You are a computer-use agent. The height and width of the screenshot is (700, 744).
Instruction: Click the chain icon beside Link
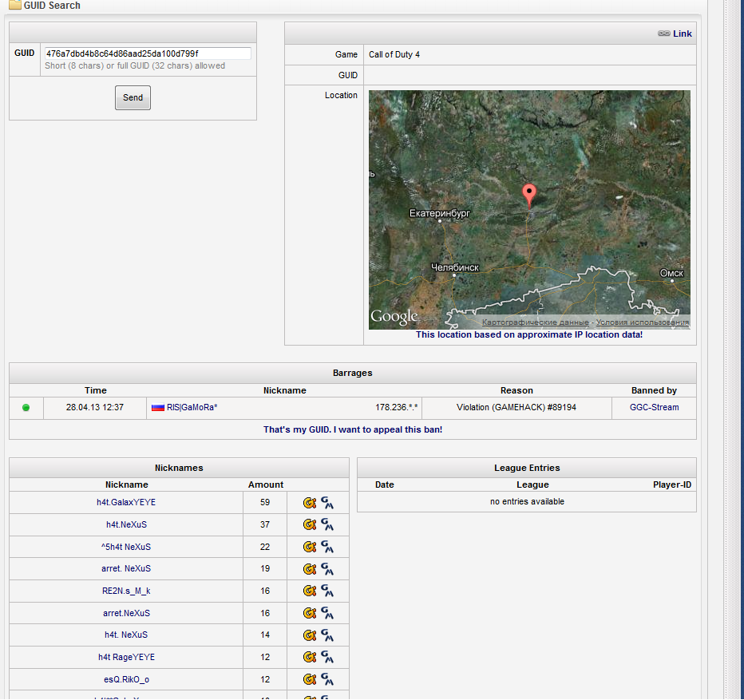664,34
